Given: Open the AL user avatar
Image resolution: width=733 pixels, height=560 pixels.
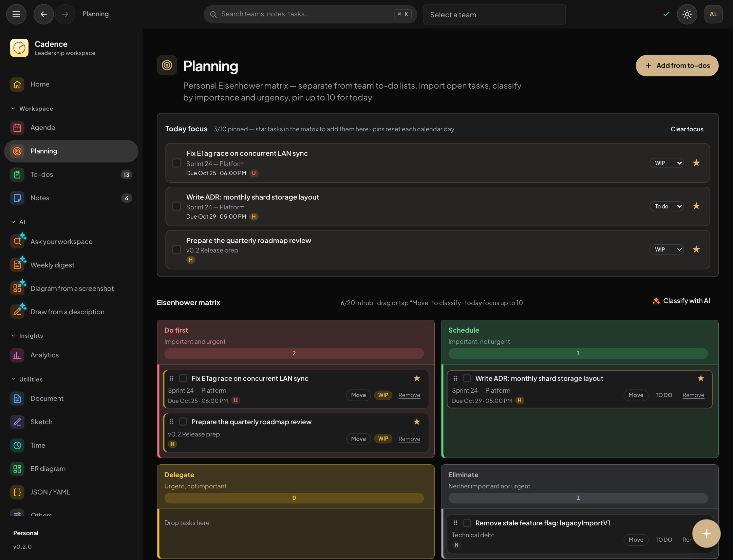Looking at the screenshot, I should pos(713,14).
